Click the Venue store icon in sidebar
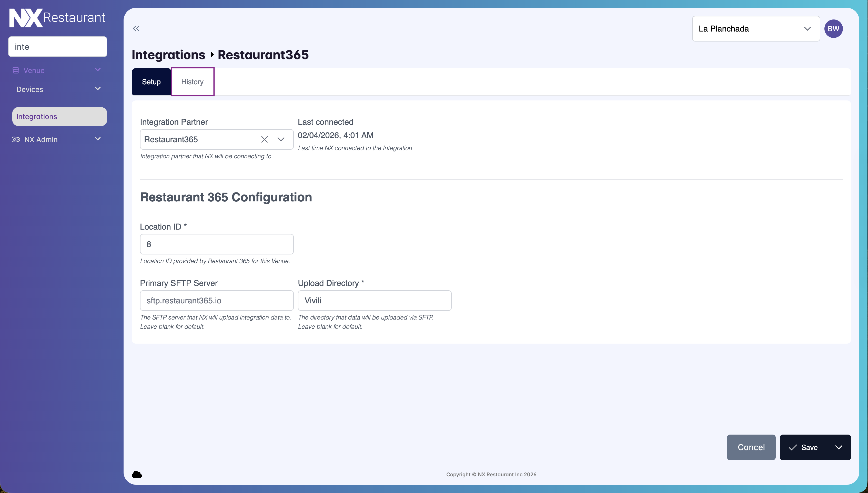Image resolution: width=868 pixels, height=493 pixels. [x=16, y=70]
